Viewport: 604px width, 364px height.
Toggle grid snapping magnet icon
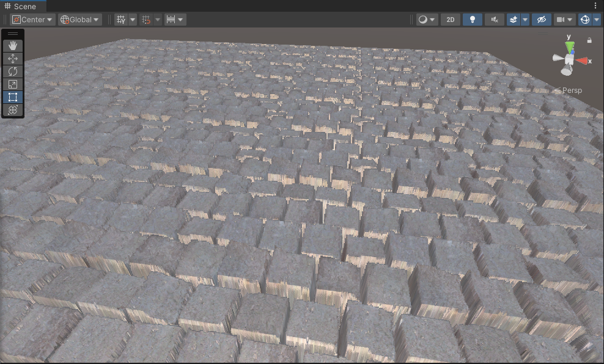point(146,20)
